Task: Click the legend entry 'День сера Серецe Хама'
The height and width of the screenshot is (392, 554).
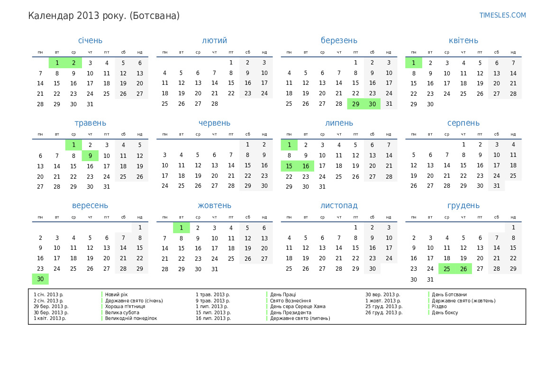Action: 298,307
